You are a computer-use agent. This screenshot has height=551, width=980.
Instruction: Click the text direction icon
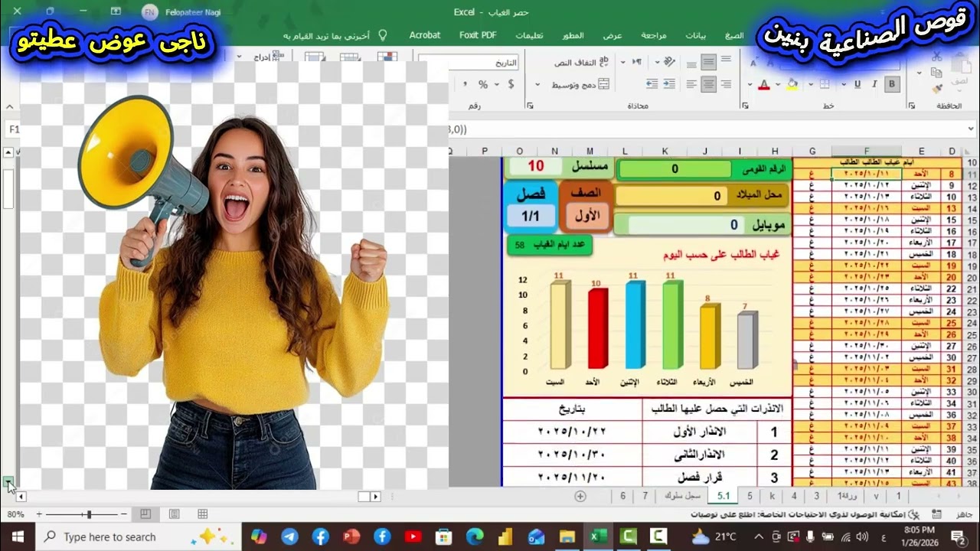tap(637, 62)
